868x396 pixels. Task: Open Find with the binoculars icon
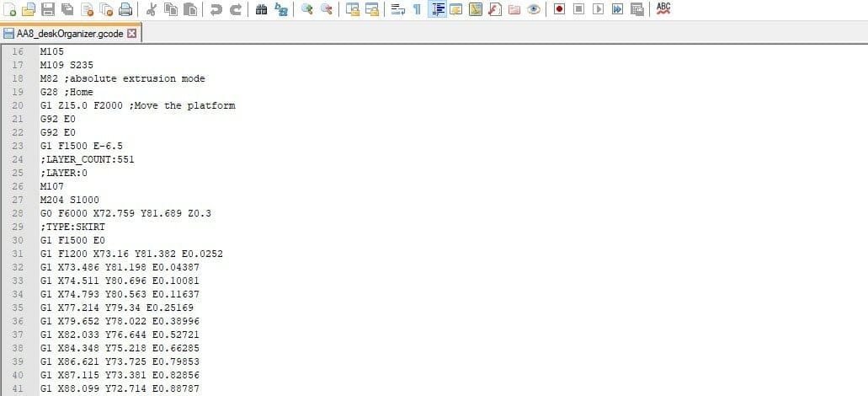(x=261, y=9)
